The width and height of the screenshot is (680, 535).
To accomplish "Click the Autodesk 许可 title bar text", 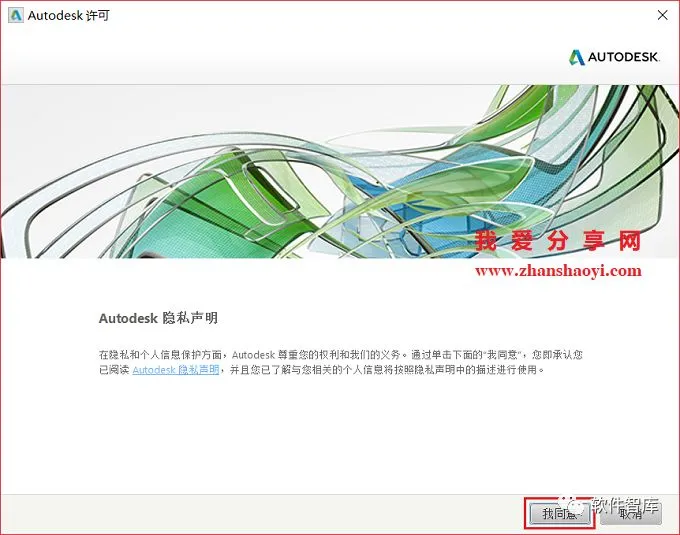I will (69, 16).
